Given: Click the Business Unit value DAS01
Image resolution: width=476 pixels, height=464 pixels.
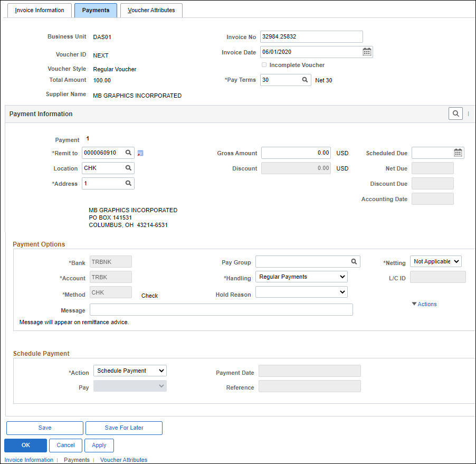Looking at the screenshot, I should pyautogui.click(x=102, y=37).
